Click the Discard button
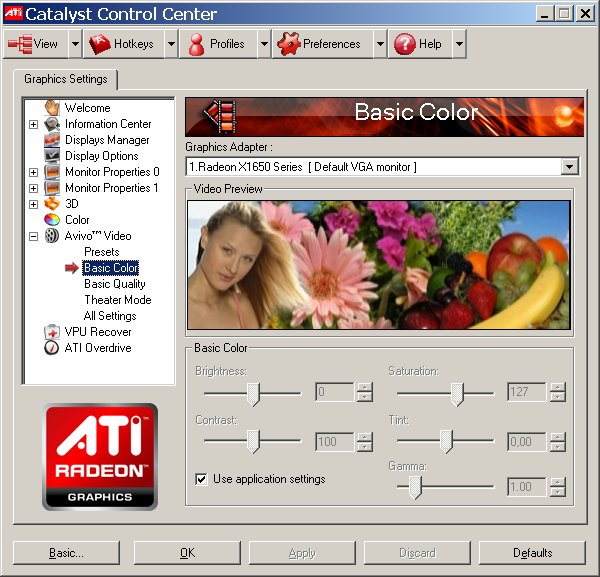 [417, 553]
